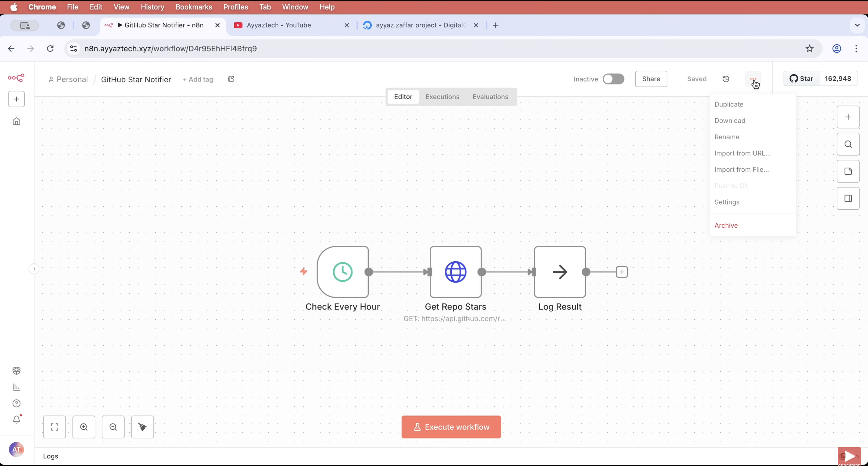
Task: Select Duplicate from workflow menu
Action: pyautogui.click(x=729, y=104)
